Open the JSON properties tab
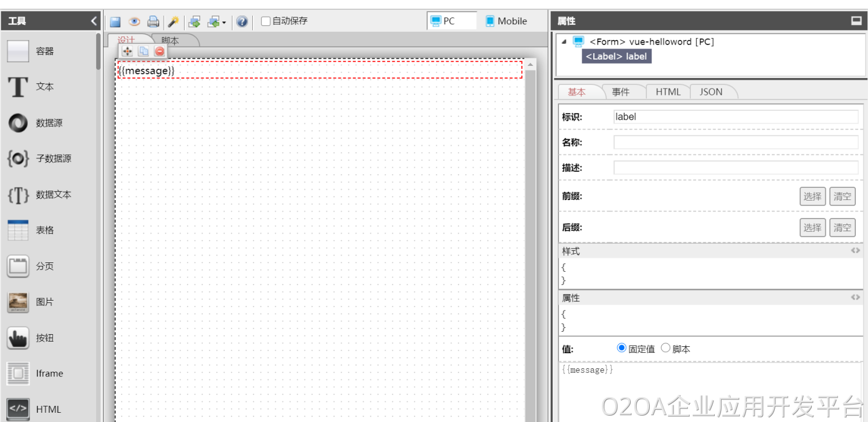 pyautogui.click(x=711, y=92)
